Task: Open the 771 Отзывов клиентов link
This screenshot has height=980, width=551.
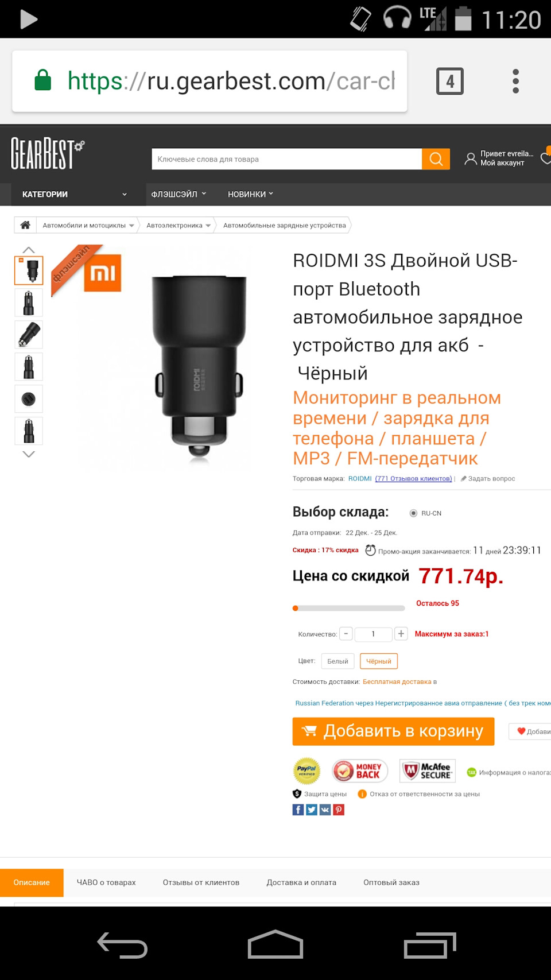Action: click(413, 479)
